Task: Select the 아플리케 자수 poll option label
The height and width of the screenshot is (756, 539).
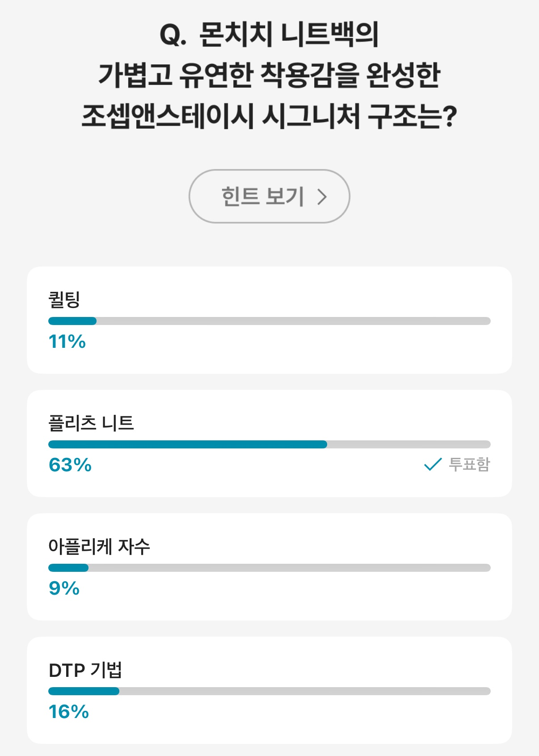Action: 99,546
